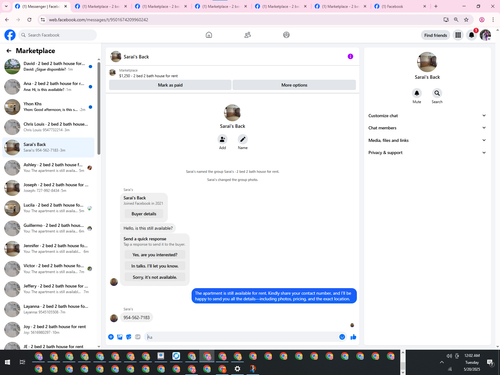Open the Friends icon in top navigation
This screenshot has width=500, height=375.
click(247, 35)
